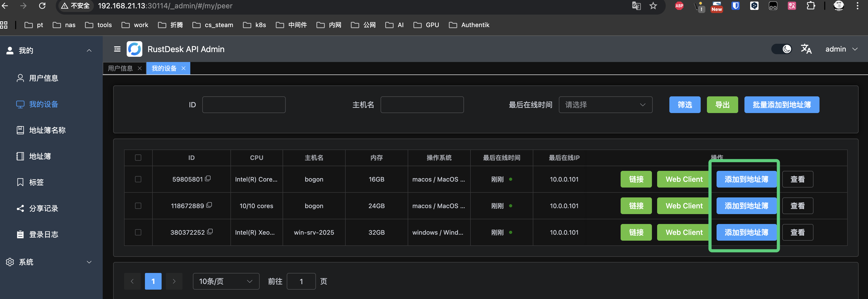868x299 pixels.
Task: Copy device ID 59805801 via copy icon
Action: (208, 178)
